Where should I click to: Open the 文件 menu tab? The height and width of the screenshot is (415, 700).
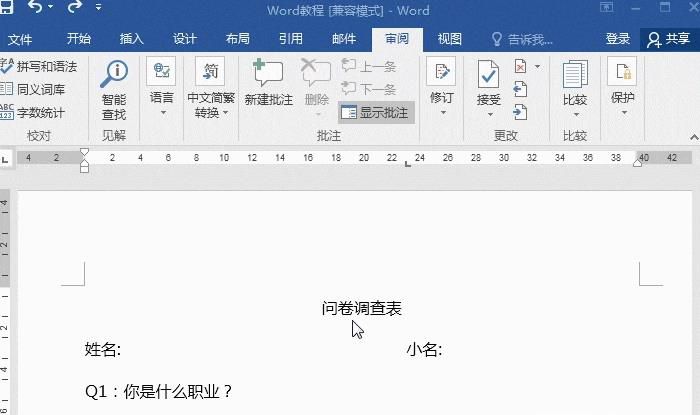(20, 39)
